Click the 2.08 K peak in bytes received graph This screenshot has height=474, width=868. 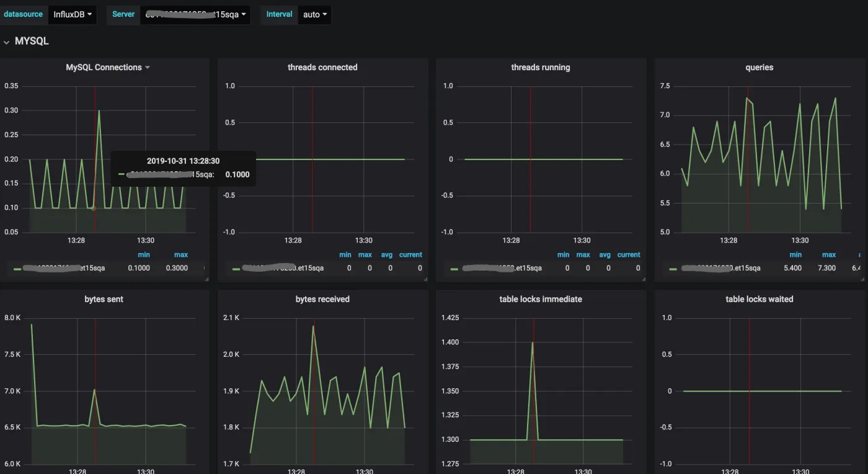[x=313, y=326]
